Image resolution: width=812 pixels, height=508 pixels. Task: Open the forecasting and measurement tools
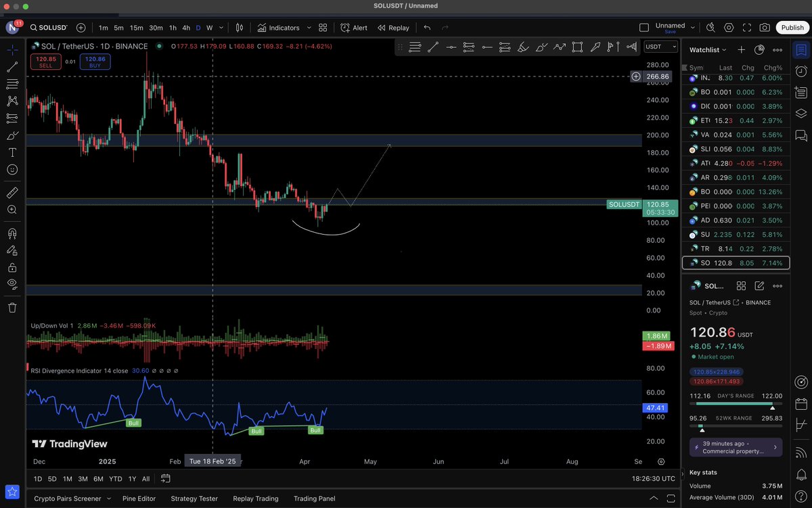tap(12, 118)
